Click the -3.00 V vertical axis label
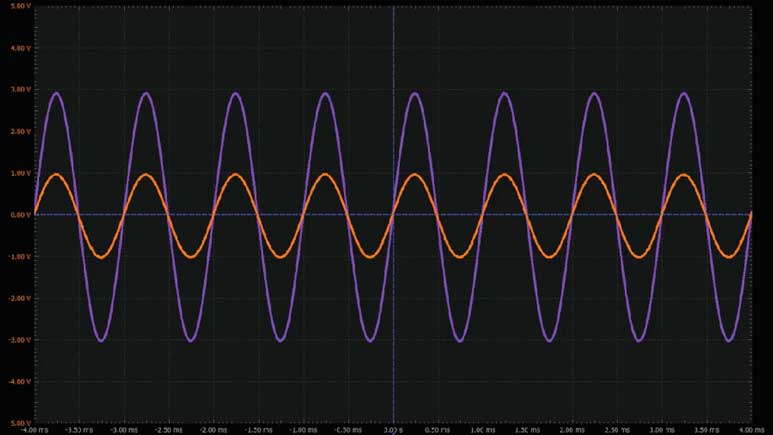This screenshot has height=435, width=773. coord(19,340)
